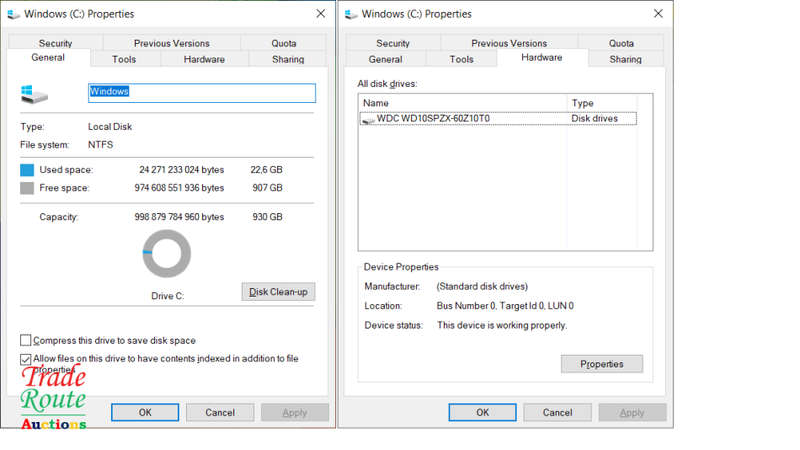The width and height of the screenshot is (800, 450).
Task: Click the title bar drive icon in the left window
Action: 14,14
